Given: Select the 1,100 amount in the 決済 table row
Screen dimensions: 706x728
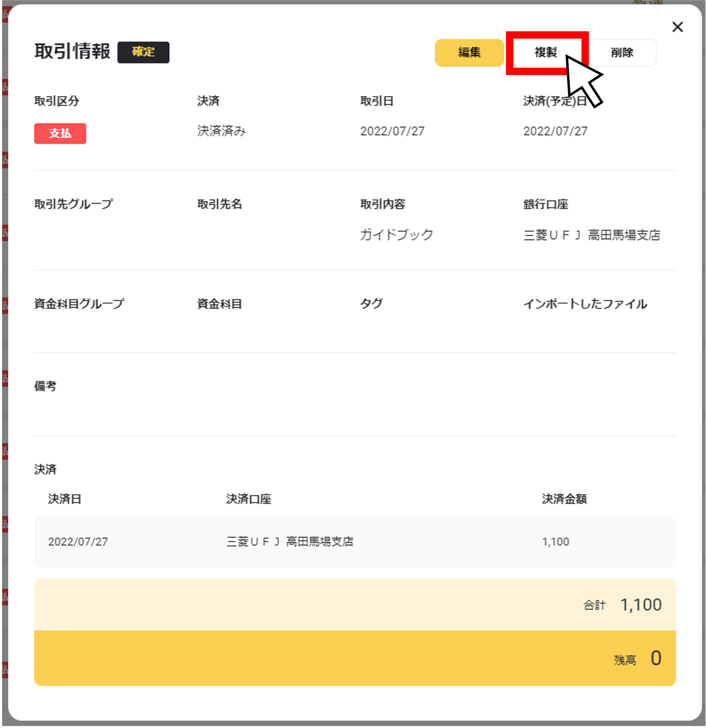Looking at the screenshot, I should [x=556, y=542].
